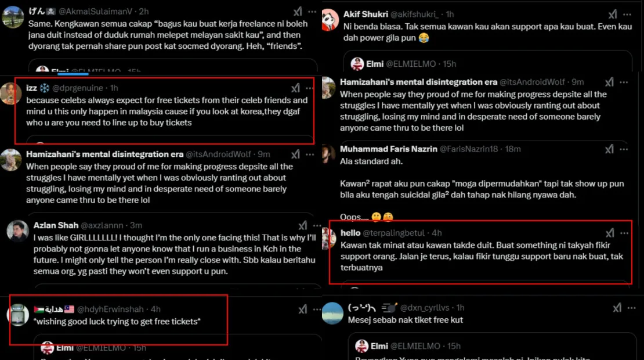Screen dimensions: 644x360
Task: Open Grok explain on Azlan Shah's tweet
Action: (302, 225)
